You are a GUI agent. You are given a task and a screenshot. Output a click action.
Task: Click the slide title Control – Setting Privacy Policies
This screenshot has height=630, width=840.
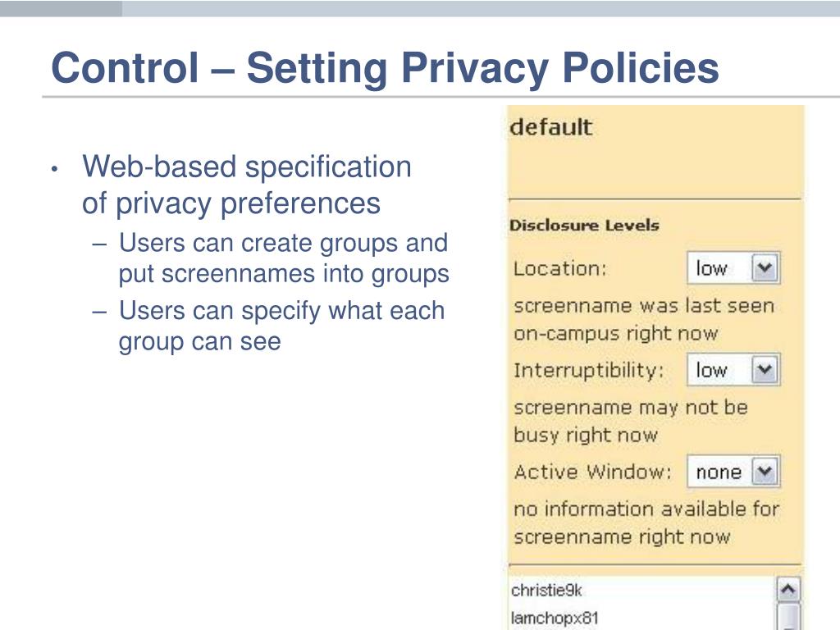385,68
